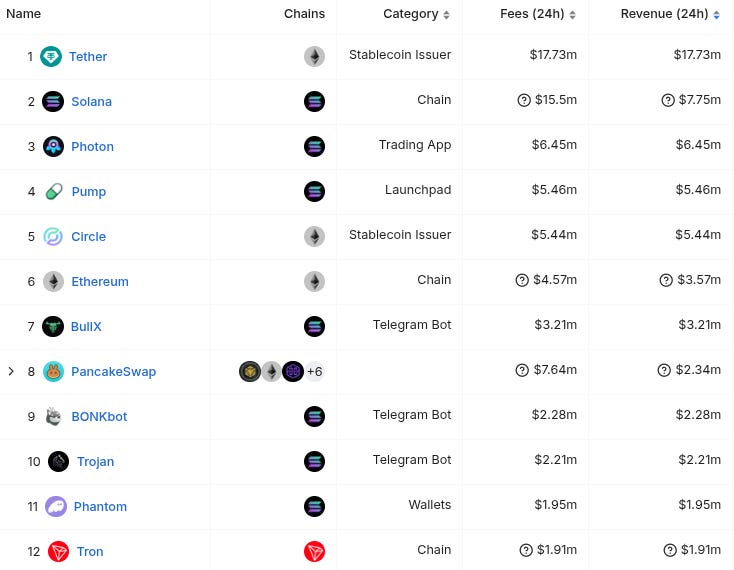
Task: Click Solana chain icon in Pump row
Action: [x=315, y=191]
